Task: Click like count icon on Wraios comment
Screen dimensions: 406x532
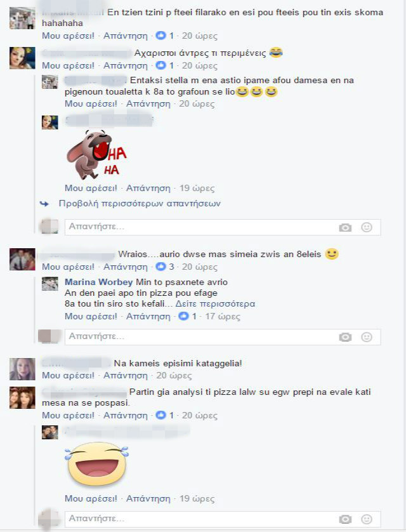Action: 160,267
